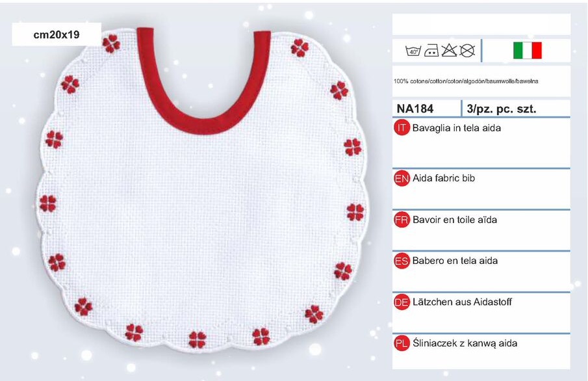Click the Bavaglia in tela aida text
Viewport: 588px width, 381px height.
click(456, 128)
